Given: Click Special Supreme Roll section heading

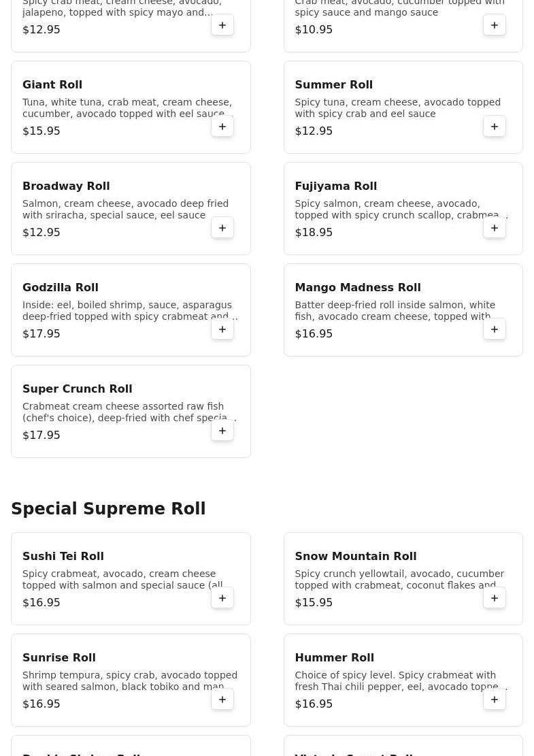Looking at the screenshot, I should tap(108, 509).
